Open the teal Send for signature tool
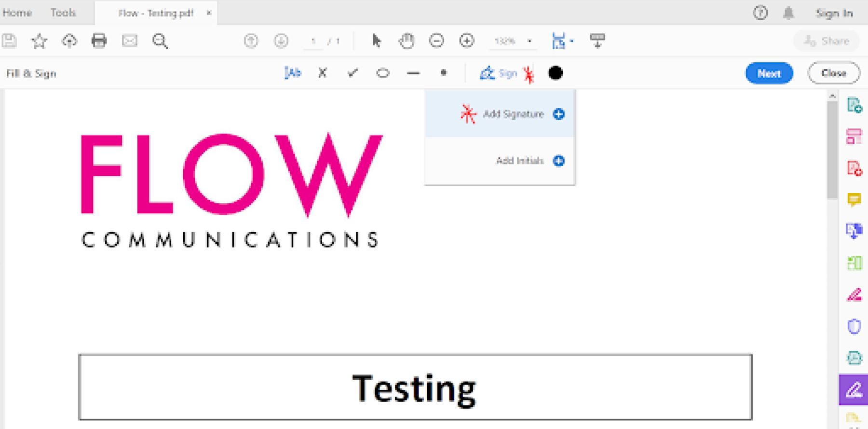The width and height of the screenshot is (868, 429). tap(854, 358)
